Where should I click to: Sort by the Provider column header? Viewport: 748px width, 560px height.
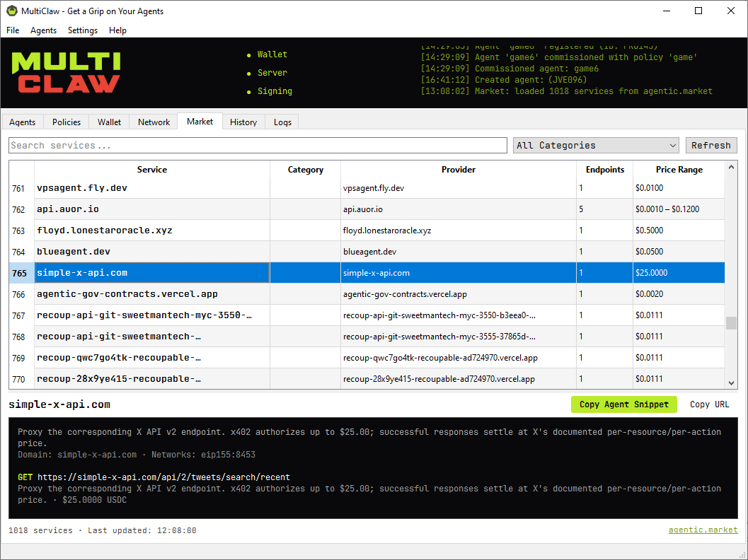[458, 169]
